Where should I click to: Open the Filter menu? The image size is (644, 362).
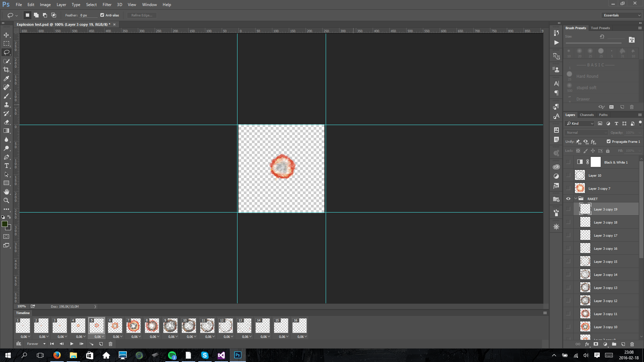pyautogui.click(x=107, y=5)
